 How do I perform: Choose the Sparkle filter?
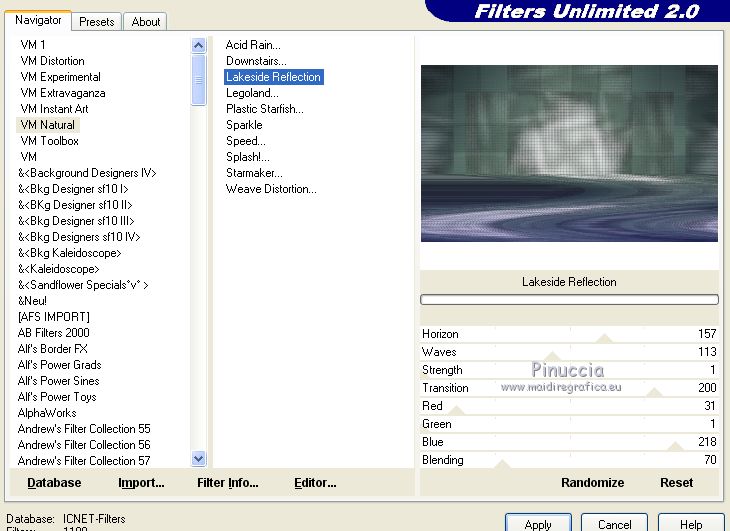(244, 125)
